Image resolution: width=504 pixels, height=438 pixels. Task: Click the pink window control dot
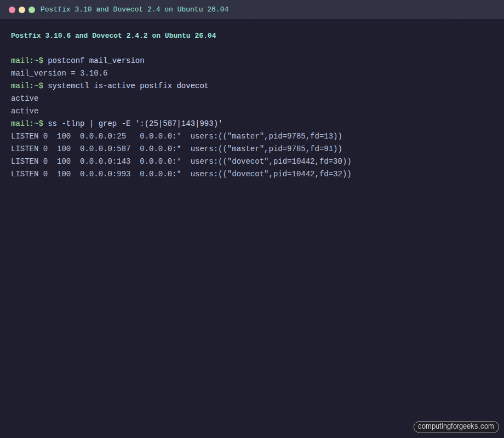click(12, 9)
